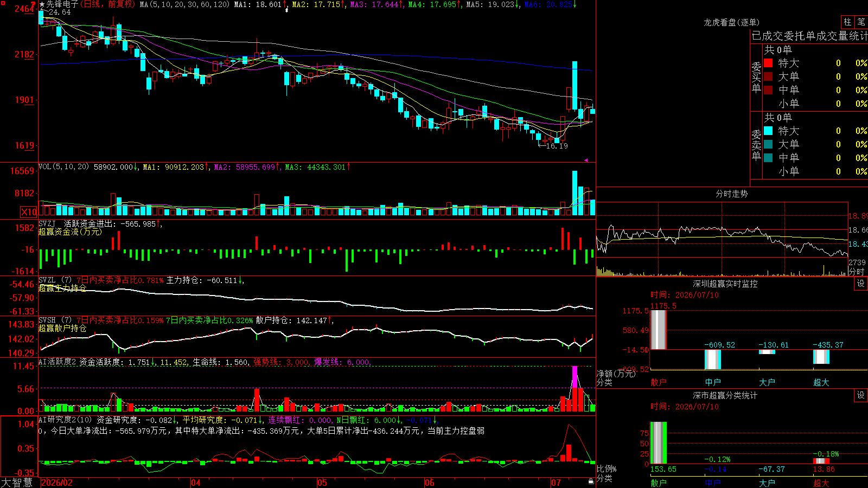Click the 爆发线: 6.000 legend value

(342, 362)
